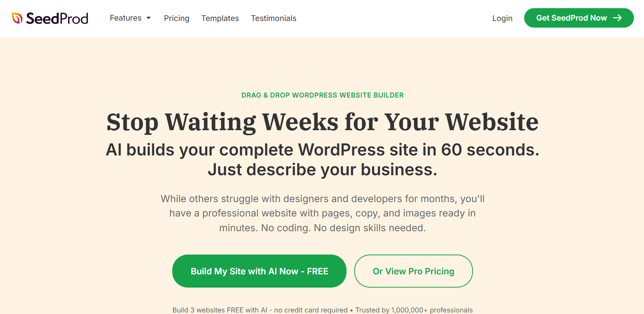Click the headline Stop Waiting Weeks for Your Website
This screenshot has height=314, width=644.
tap(322, 122)
